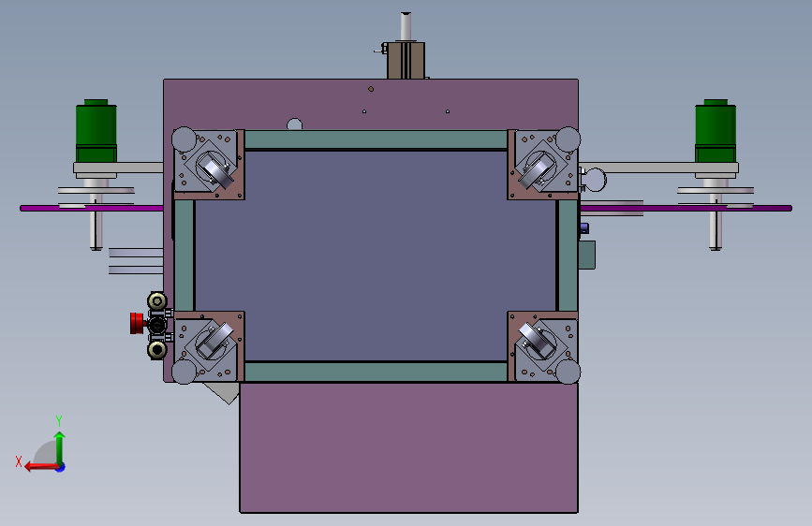The width and height of the screenshot is (812, 526).
Task: Select the bottom teal frame beam
Action: [376, 372]
